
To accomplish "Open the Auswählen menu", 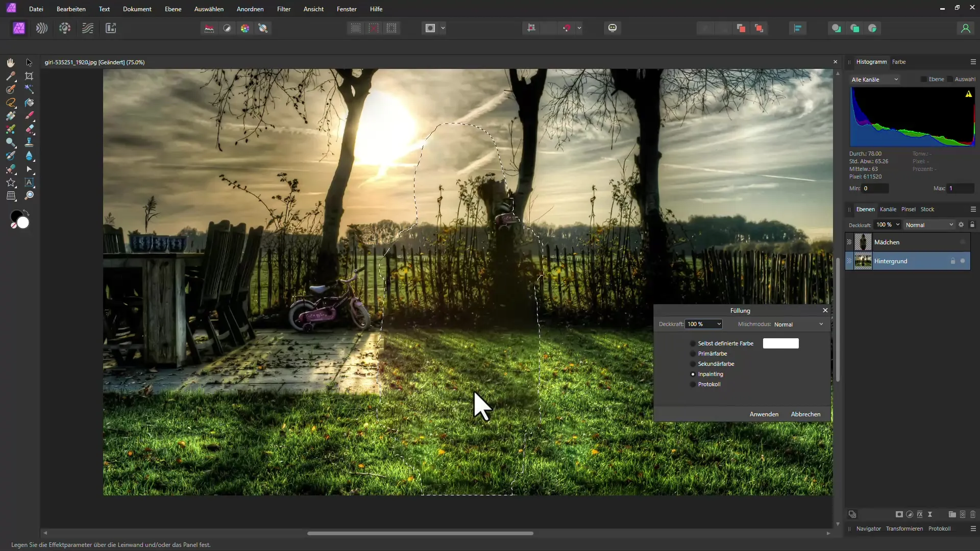I will [x=209, y=9].
